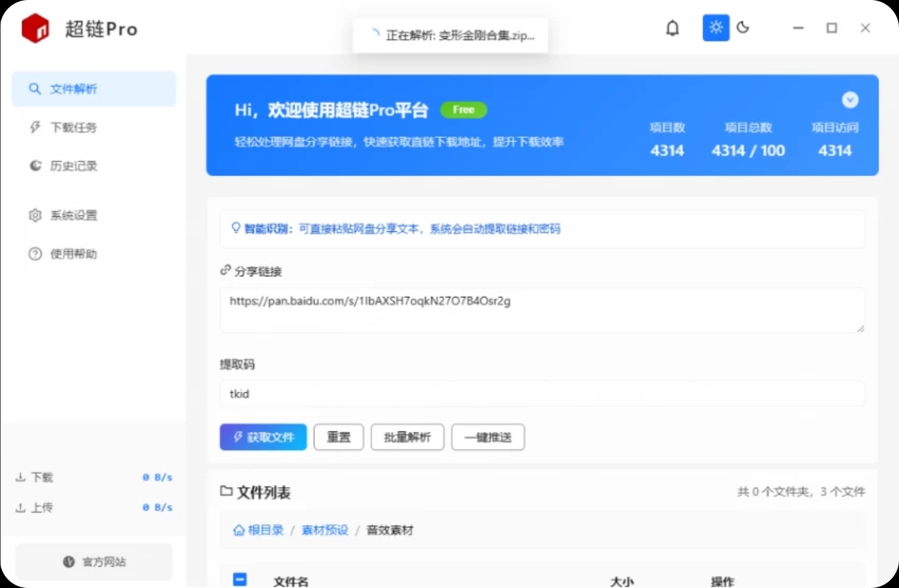Switch to light theme with the sun toggle

(x=715, y=28)
